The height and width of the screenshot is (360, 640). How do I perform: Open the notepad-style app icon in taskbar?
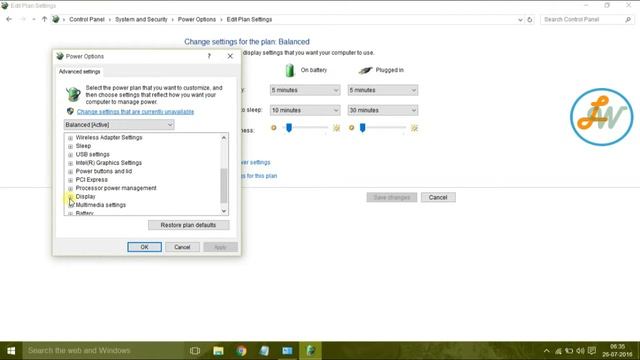264,351
